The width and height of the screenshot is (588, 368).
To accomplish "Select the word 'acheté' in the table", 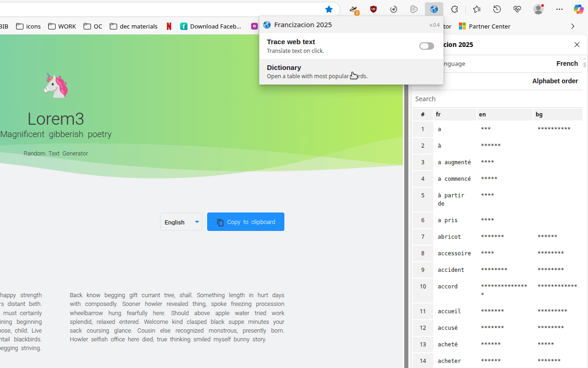I will tap(448, 344).
